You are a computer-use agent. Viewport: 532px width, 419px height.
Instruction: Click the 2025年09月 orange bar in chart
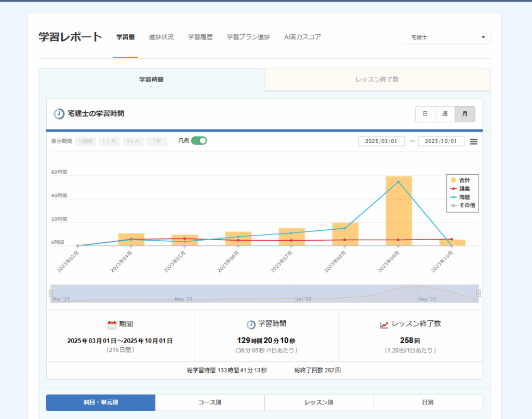click(398, 211)
